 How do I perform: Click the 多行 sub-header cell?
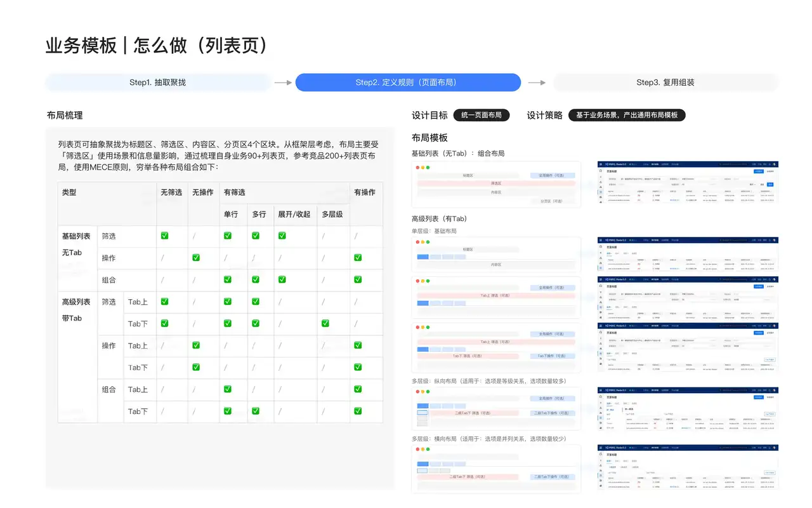coord(260,215)
